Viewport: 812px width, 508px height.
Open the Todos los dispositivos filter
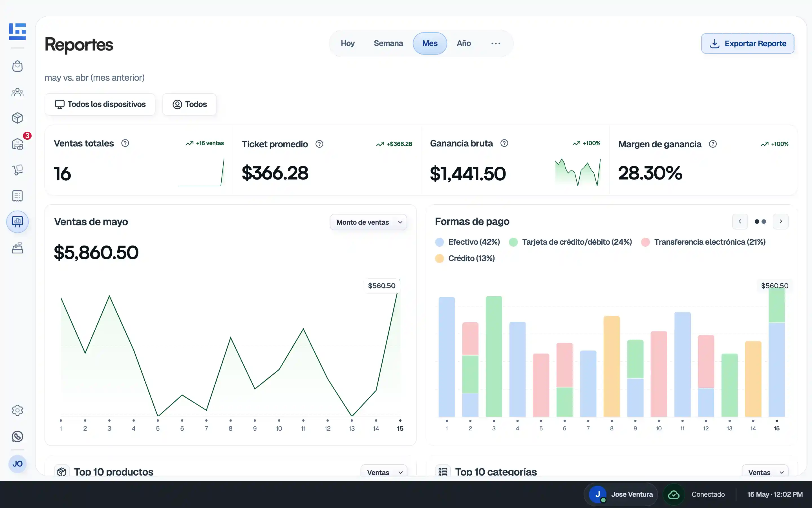pos(100,104)
